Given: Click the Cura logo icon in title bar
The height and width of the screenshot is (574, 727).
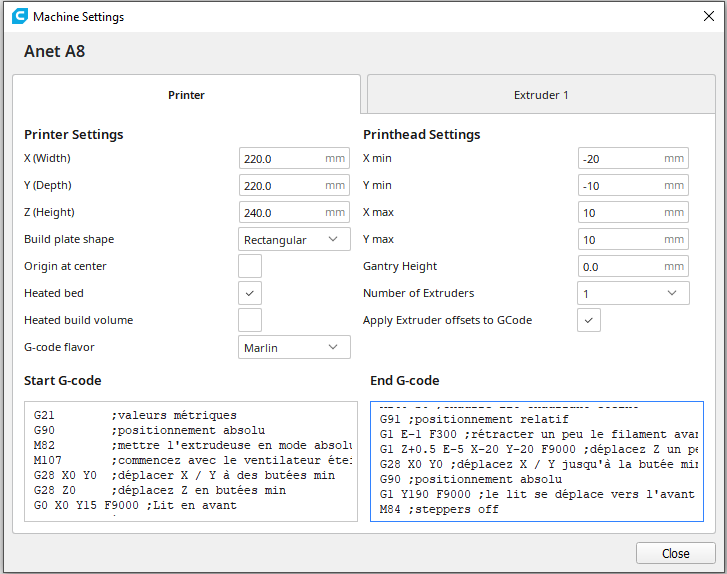Looking at the screenshot, I should 20,16.
